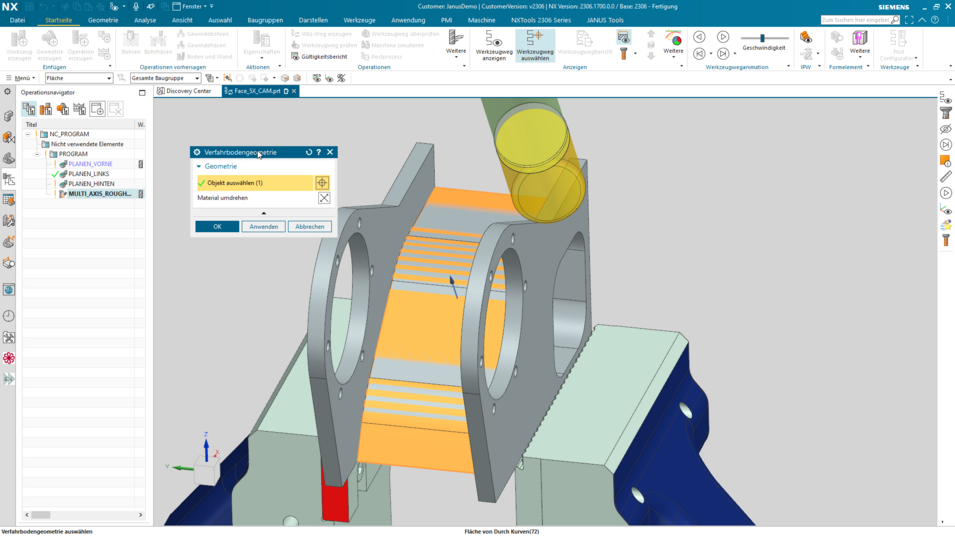The image size is (955, 537).
Task: Step to next operation in animation
Action: tap(723, 54)
